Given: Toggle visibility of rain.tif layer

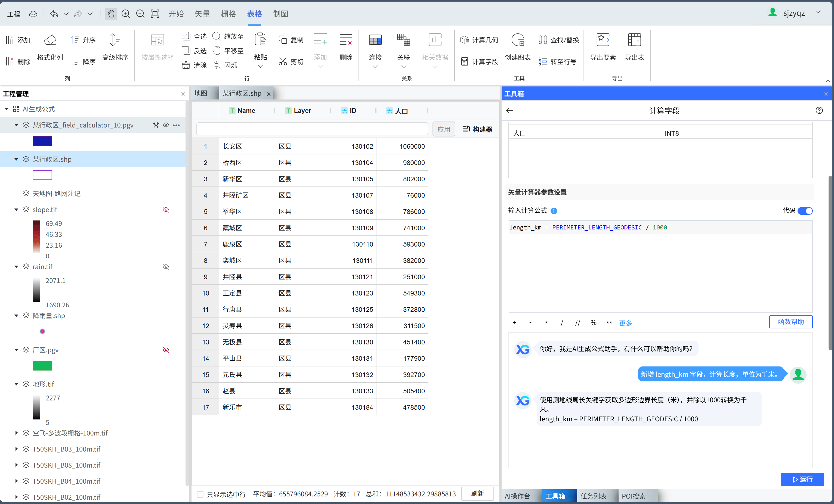Looking at the screenshot, I should tap(166, 267).
